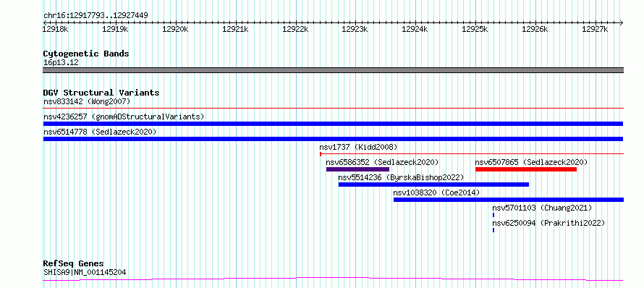The height and width of the screenshot is (288, 644).
Task: Select the blue nsv6514778 variant bar
Action: pos(333,139)
